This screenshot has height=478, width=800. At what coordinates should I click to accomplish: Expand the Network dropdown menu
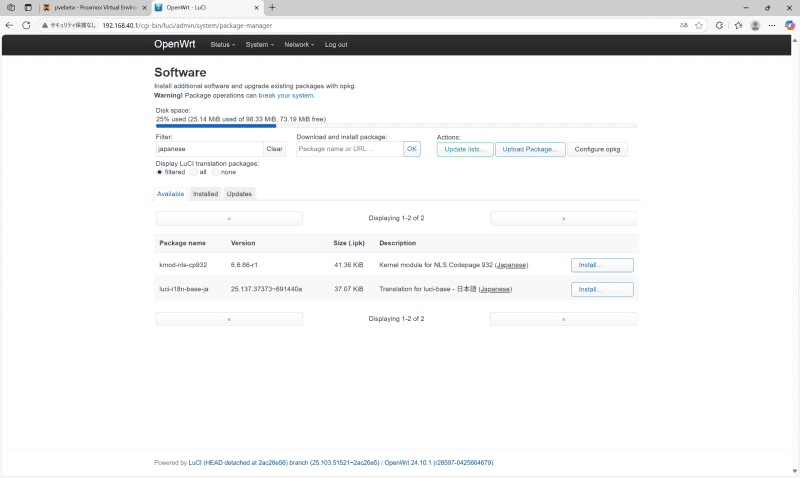click(298, 45)
